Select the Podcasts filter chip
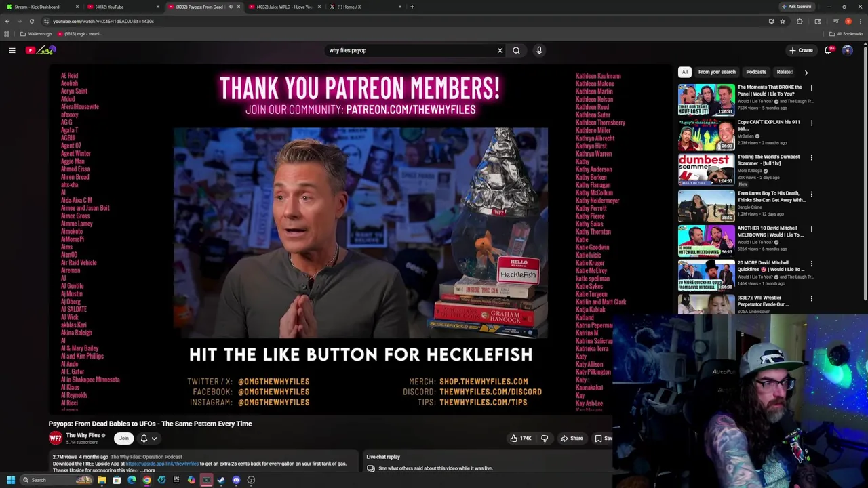 [756, 72]
